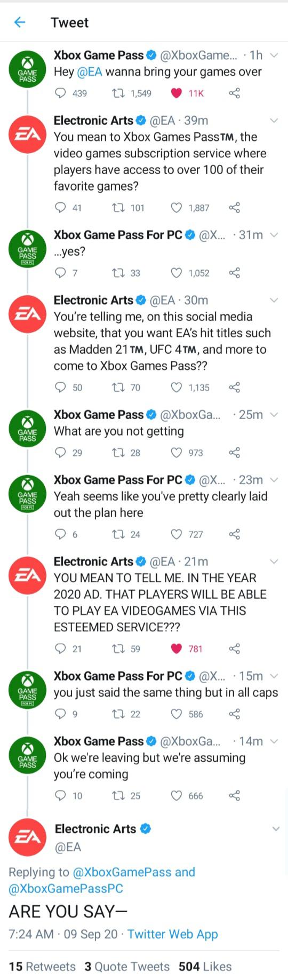The width and height of the screenshot is (288, 980).
Task: Share the "...yes?" tweet
Action: (234, 273)
